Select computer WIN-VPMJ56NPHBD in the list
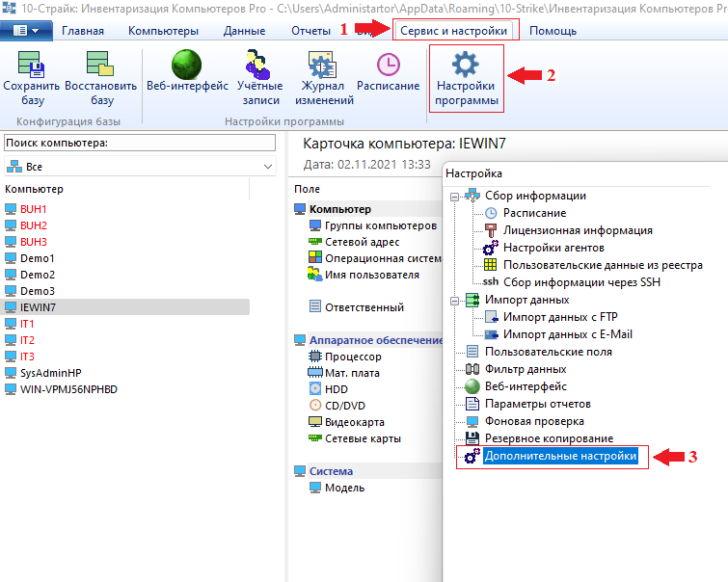The height and width of the screenshot is (582, 728). pyautogui.click(x=68, y=389)
